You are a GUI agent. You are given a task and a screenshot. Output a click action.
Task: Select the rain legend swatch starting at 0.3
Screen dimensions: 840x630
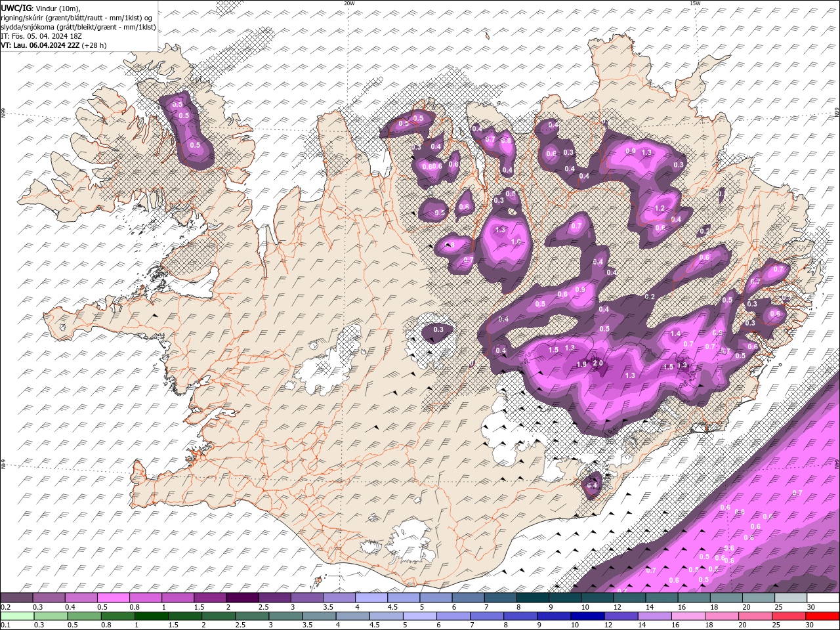51,616
